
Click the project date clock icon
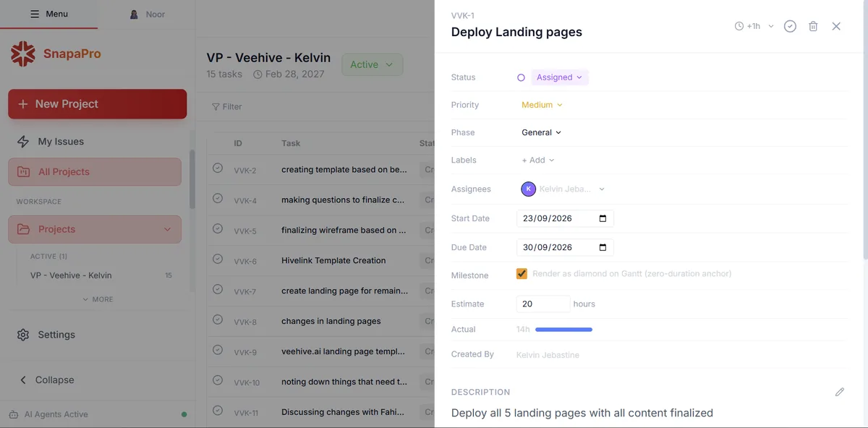click(x=258, y=74)
